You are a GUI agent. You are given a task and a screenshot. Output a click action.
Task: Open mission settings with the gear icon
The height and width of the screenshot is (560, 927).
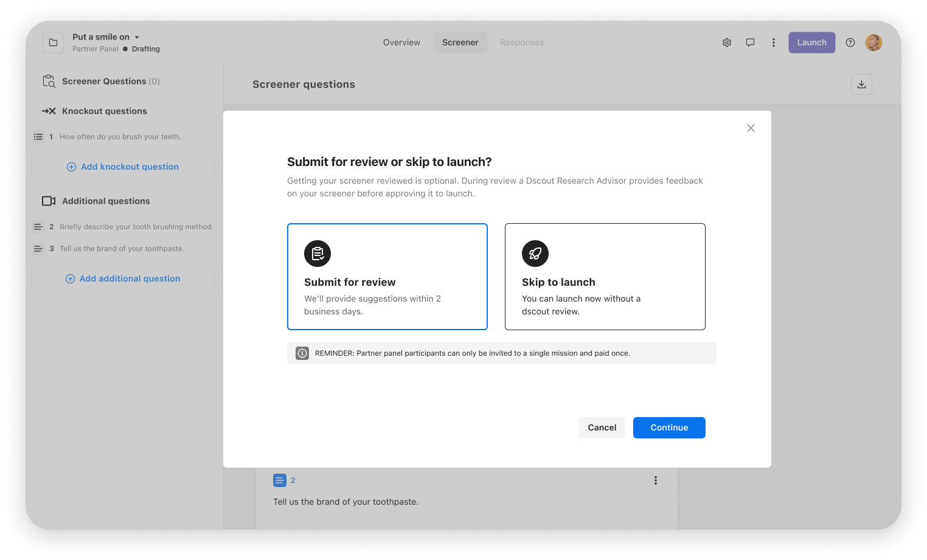coord(726,42)
